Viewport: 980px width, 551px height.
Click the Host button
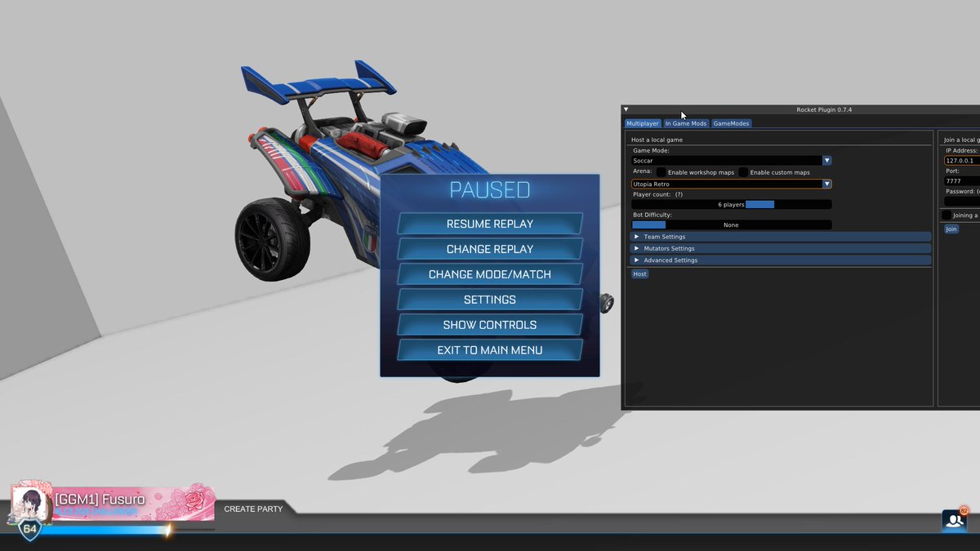coord(640,274)
